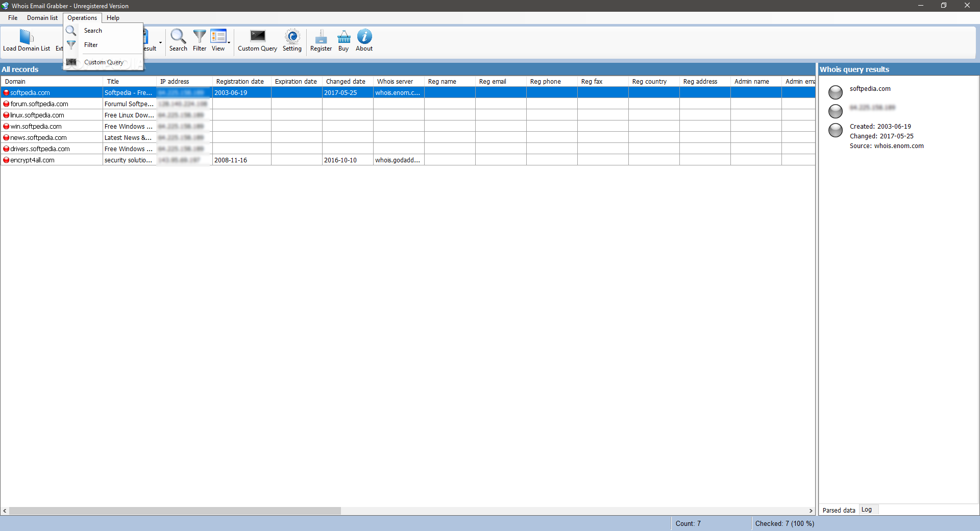Image resolution: width=980 pixels, height=531 pixels.
Task: Select the drivers.softpedia.com row
Action: [x=408, y=149]
